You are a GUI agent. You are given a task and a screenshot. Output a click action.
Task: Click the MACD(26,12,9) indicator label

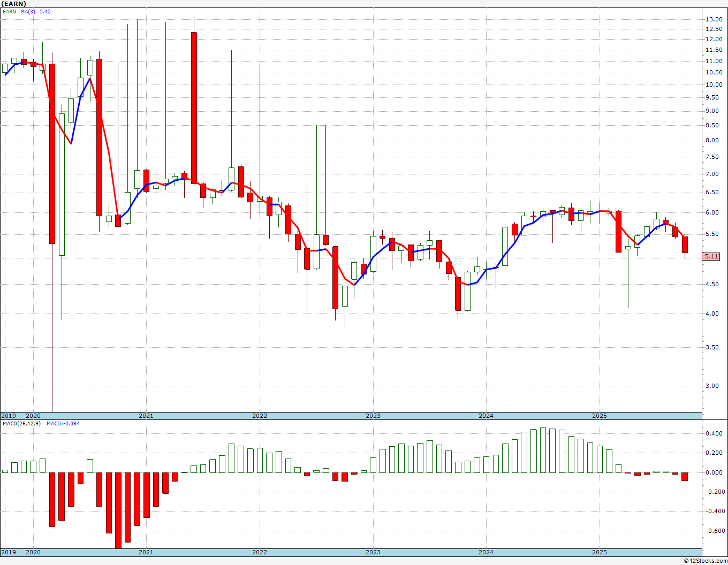tap(22, 423)
